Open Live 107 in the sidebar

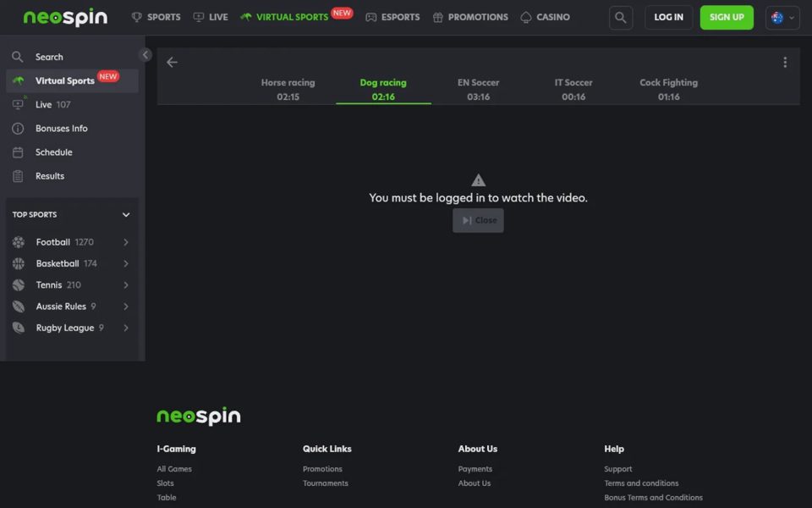coord(72,105)
